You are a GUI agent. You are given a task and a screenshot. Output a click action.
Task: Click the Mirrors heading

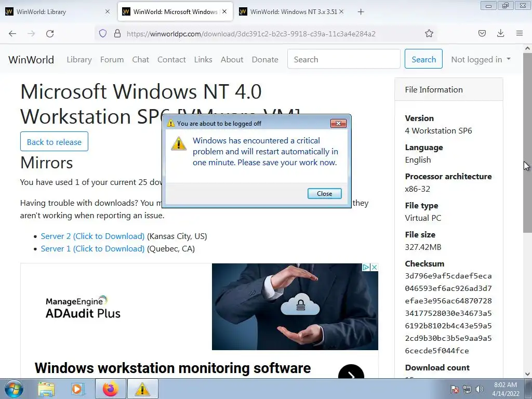(46, 163)
